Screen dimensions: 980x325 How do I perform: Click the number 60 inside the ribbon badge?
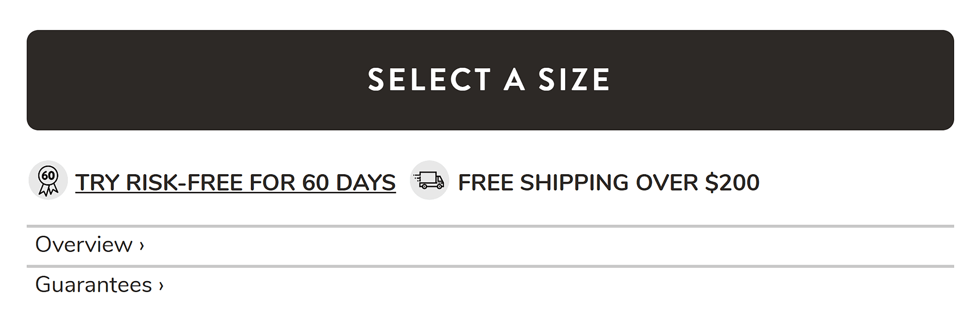pos(48,176)
